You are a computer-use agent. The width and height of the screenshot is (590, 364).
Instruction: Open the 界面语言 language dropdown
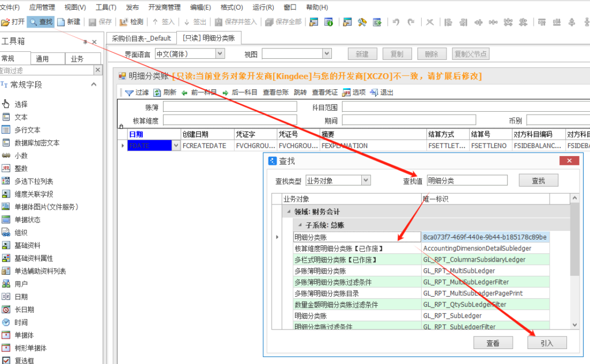tap(220, 54)
